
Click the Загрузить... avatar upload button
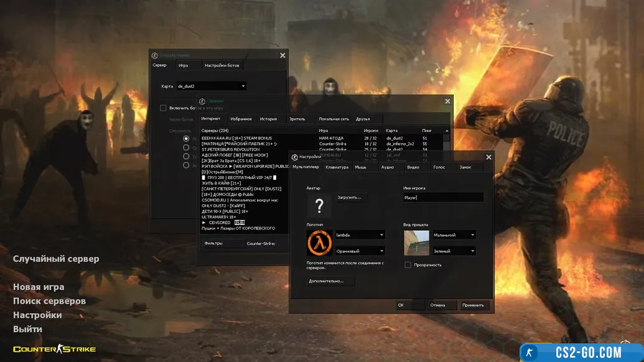click(x=352, y=197)
